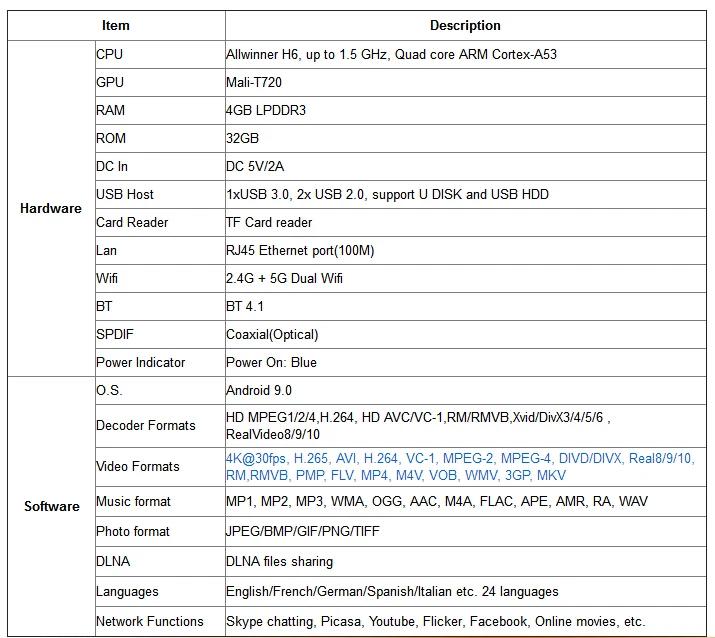715x638 pixels.
Task: Select the 'Android 9.0' value
Action: tap(259, 390)
